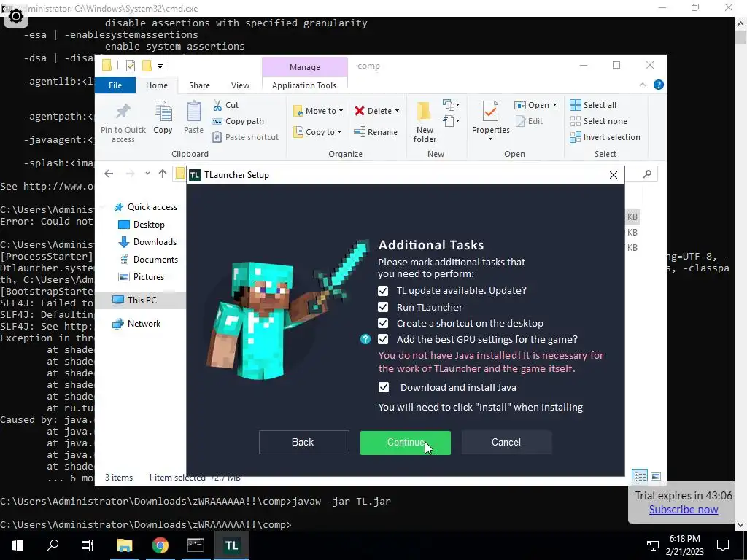
Task: Open the File menu in Explorer
Action: [115, 85]
